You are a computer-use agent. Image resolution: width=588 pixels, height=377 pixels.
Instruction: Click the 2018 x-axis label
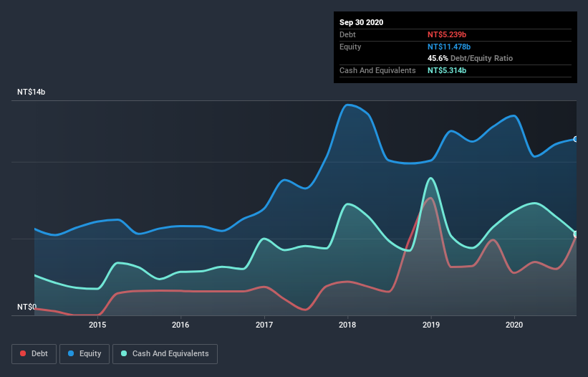(347, 325)
